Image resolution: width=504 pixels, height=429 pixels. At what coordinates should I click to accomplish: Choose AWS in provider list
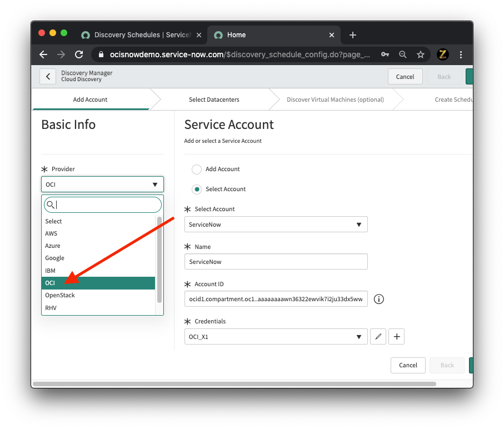pyautogui.click(x=98, y=233)
